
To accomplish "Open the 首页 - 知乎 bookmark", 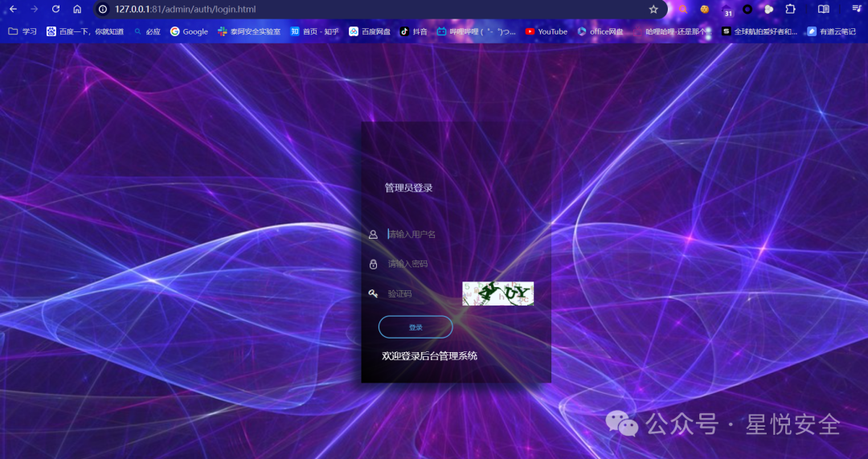I will click(314, 31).
